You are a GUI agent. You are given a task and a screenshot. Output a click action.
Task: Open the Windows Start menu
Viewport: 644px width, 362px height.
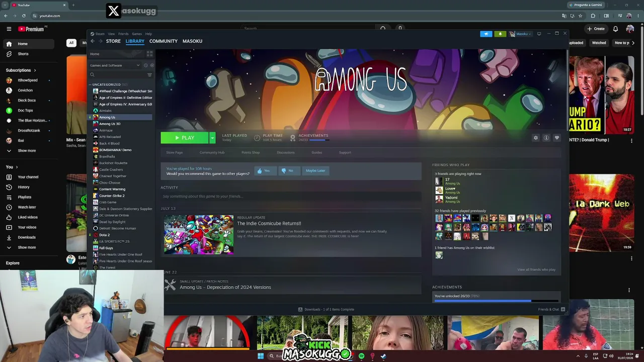point(261,356)
